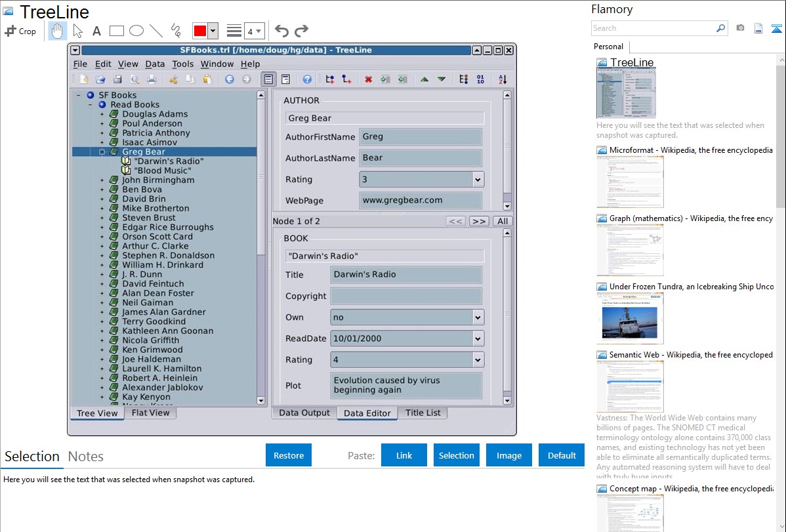Click the Copy toolbar icon
The image size is (786, 532).
(x=190, y=79)
